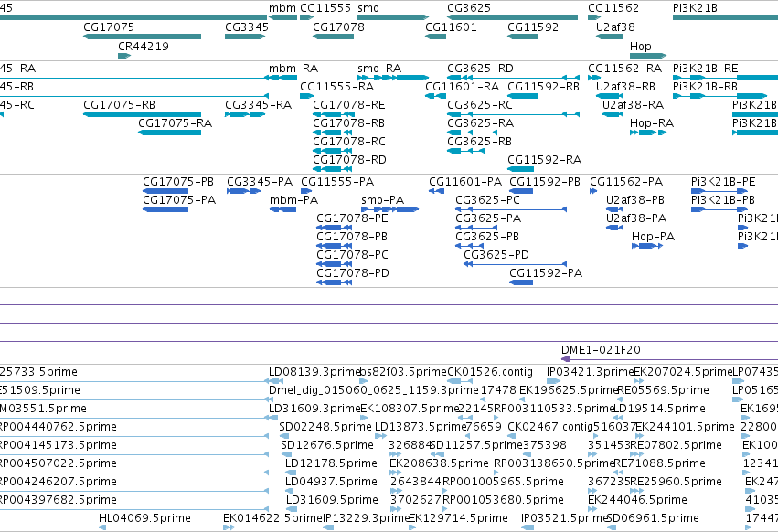Click the 'Pi3K21B-PE' protein label
The height and width of the screenshot is (532, 778).
[x=723, y=182]
